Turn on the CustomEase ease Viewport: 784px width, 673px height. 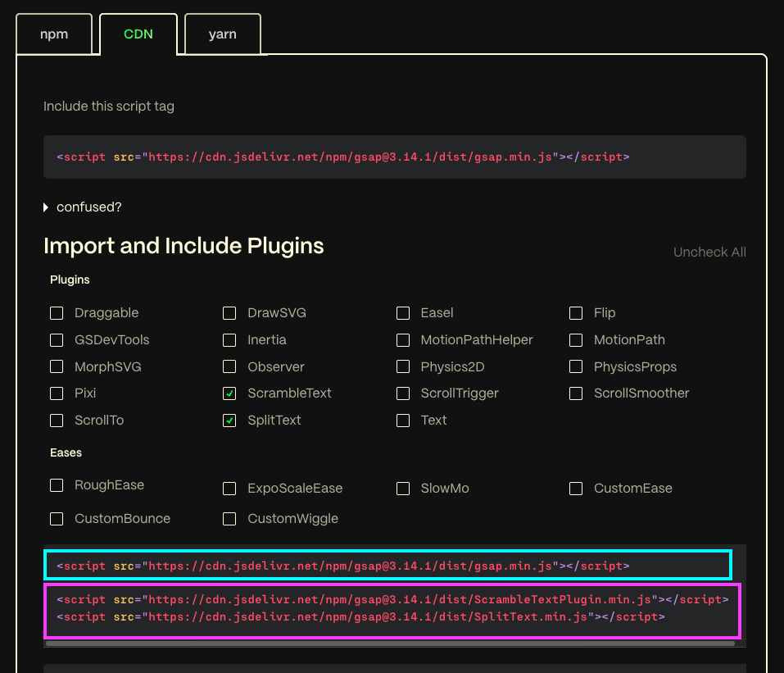click(577, 489)
